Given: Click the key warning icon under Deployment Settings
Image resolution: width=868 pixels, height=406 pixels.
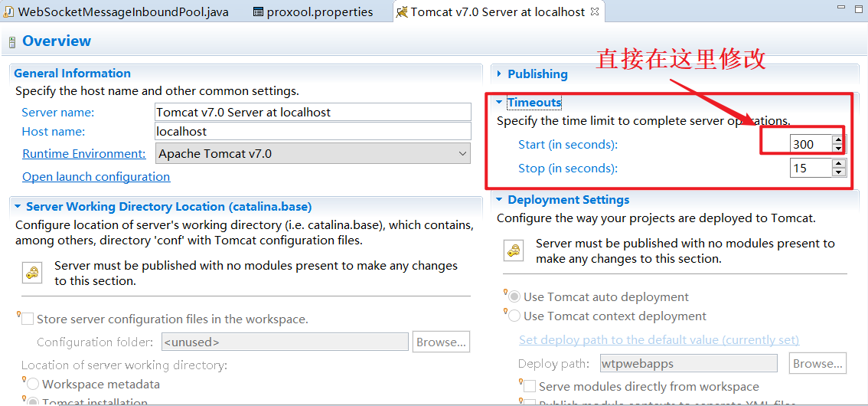Looking at the screenshot, I should (514, 250).
